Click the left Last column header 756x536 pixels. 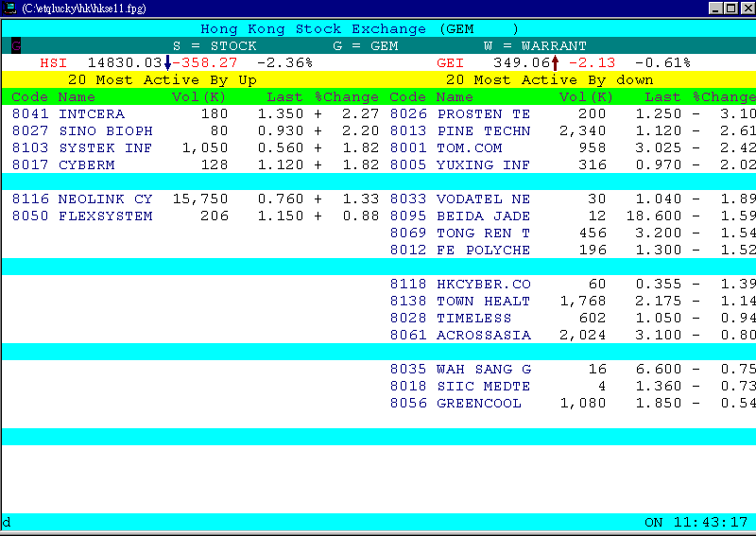(x=284, y=97)
